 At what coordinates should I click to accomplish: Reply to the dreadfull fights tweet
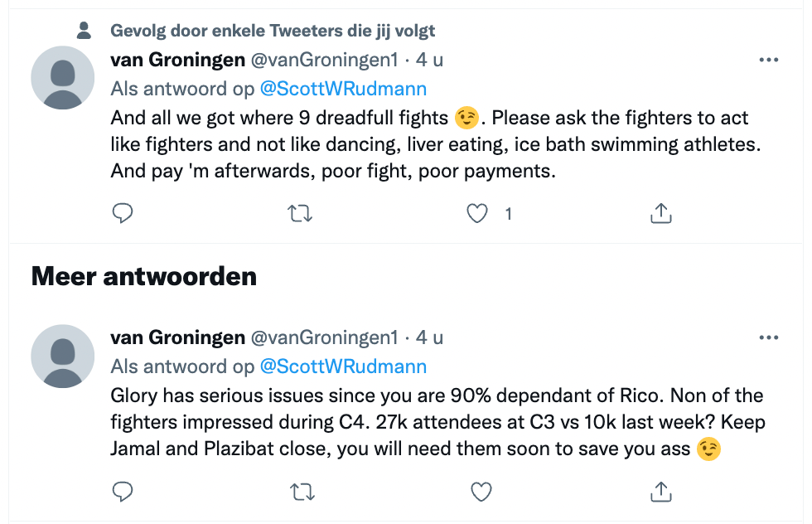pos(123,214)
